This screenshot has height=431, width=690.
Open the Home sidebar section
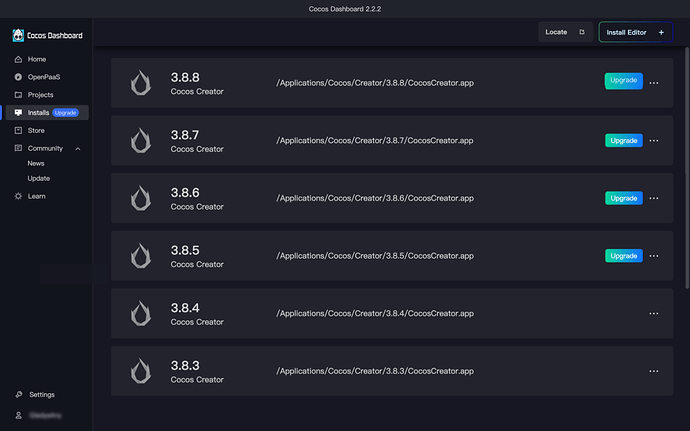coord(47,59)
